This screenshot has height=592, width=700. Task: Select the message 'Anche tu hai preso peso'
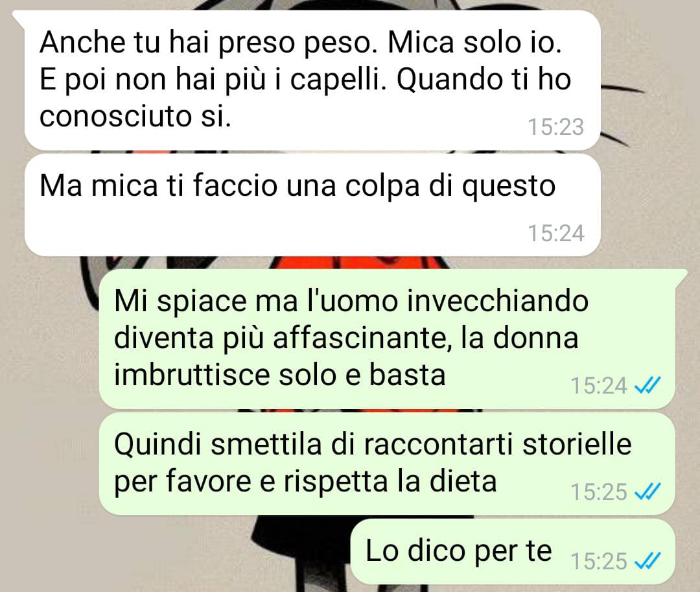312,80
